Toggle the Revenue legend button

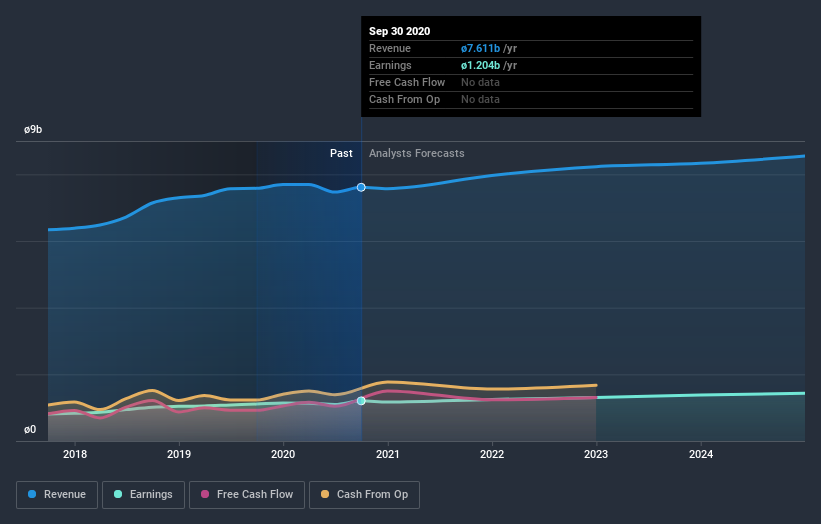click(x=57, y=495)
